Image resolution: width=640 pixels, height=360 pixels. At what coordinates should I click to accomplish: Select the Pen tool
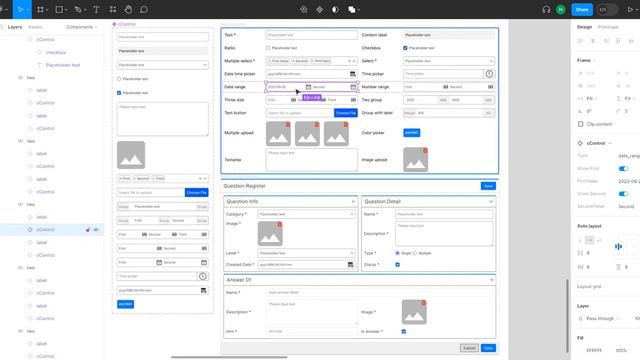[78, 9]
